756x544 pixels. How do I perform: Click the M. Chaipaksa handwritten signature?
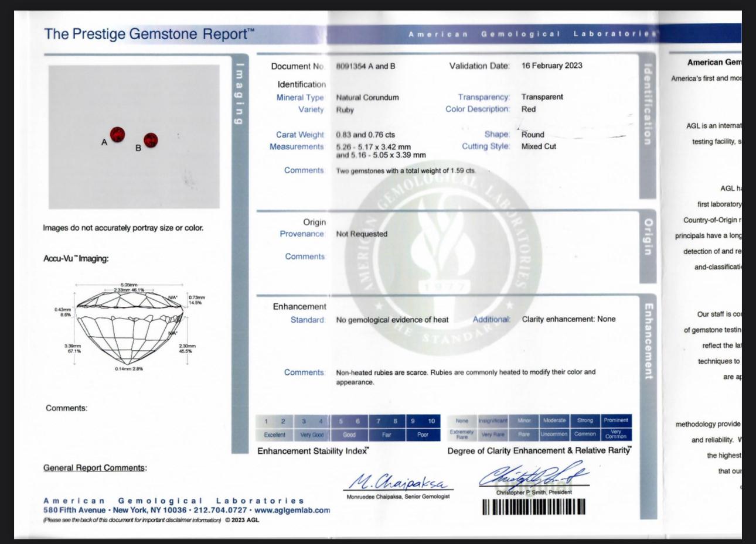coord(401,482)
